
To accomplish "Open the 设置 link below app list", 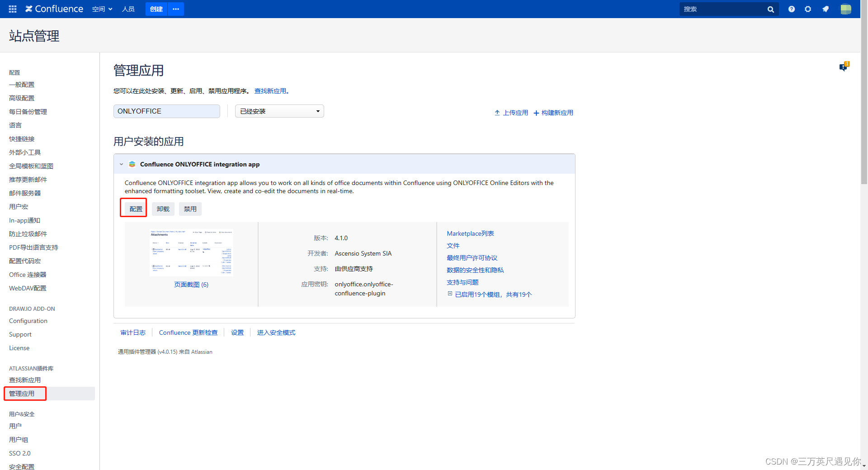I will coord(237,332).
